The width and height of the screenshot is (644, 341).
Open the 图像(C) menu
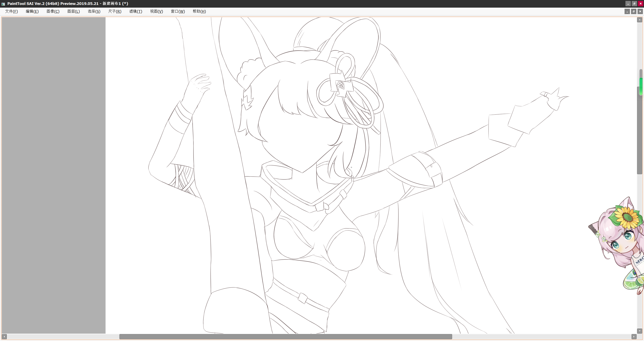pos(53,11)
